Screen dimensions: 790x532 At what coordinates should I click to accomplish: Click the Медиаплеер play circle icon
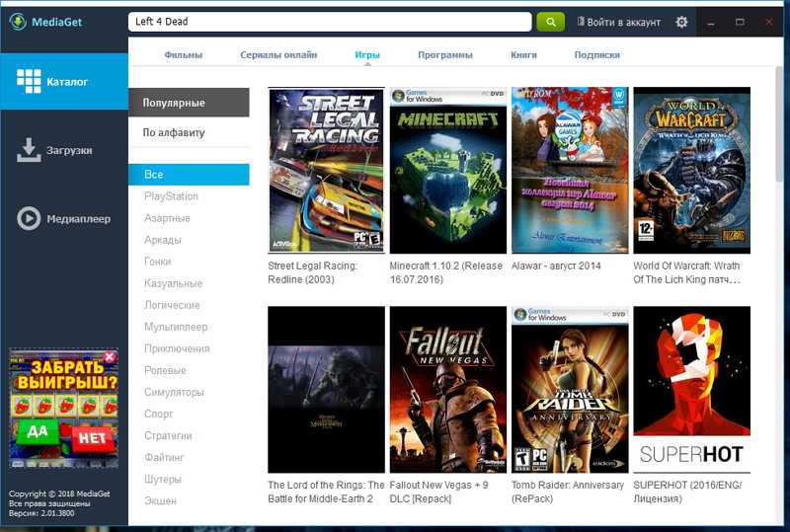[x=29, y=219]
